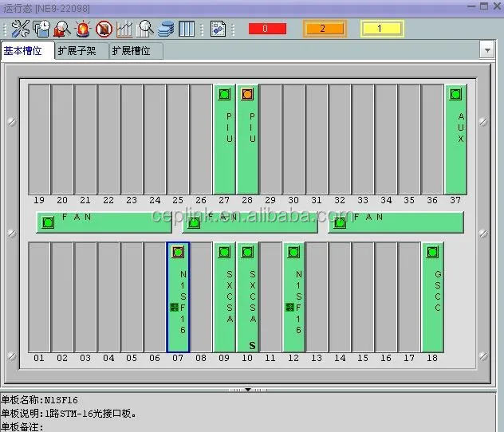The height and width of the screenshot is (432, 504).
Task: Select the AUX board in slot 37
Action: [455, 139]
